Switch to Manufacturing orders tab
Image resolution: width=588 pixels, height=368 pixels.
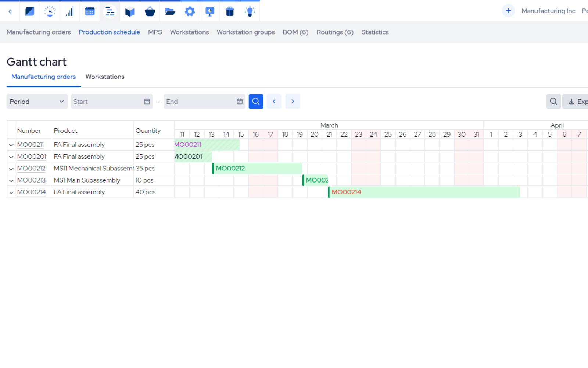click(43, 77)
